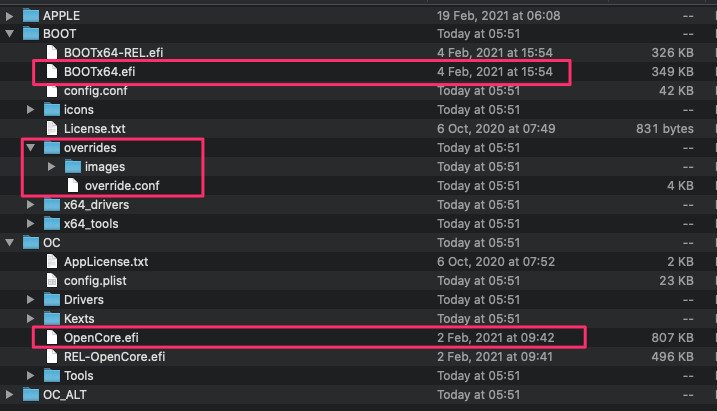
Task: Click the AppLicense.txt file icon
Action: [52, 262]
